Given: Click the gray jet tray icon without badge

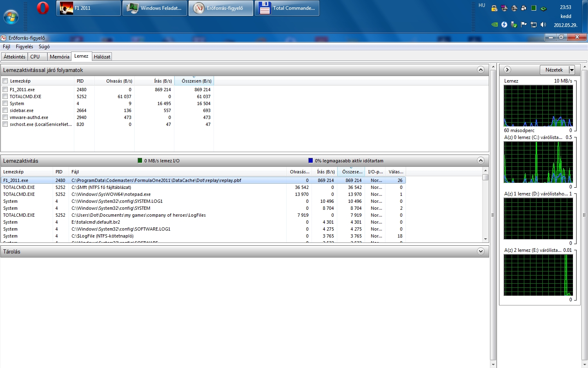Looking at the screenshot, I should [514, 8].
